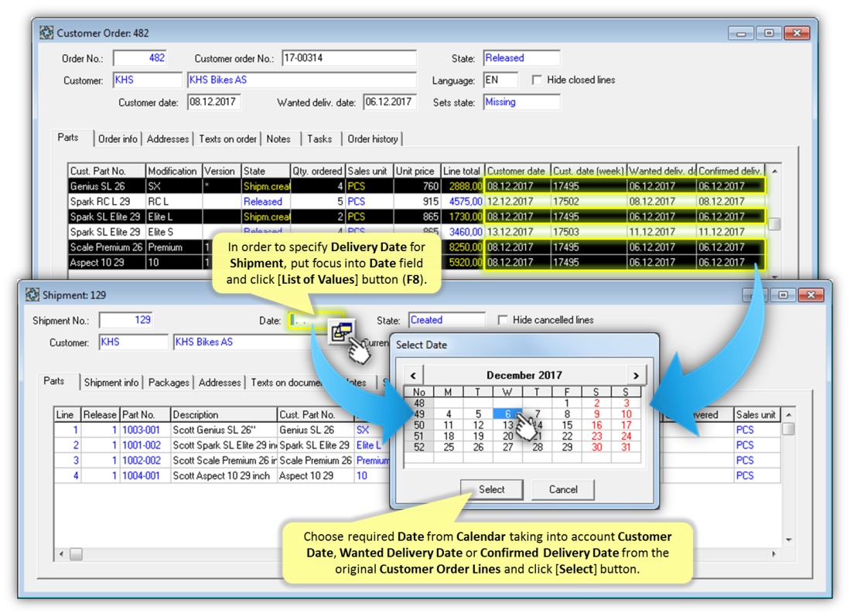
Task: Click the Shipment No. field 129
Action: coord(126,320)
